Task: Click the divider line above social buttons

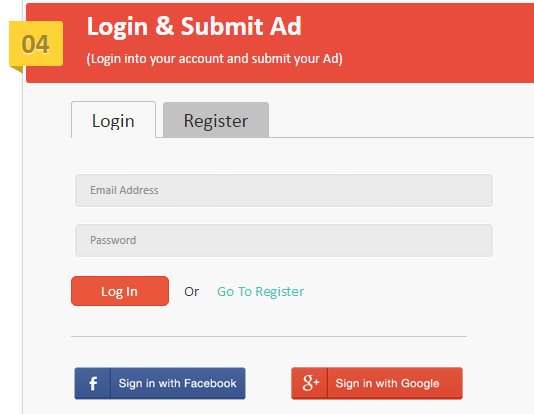Action: (x=269, y=336)
